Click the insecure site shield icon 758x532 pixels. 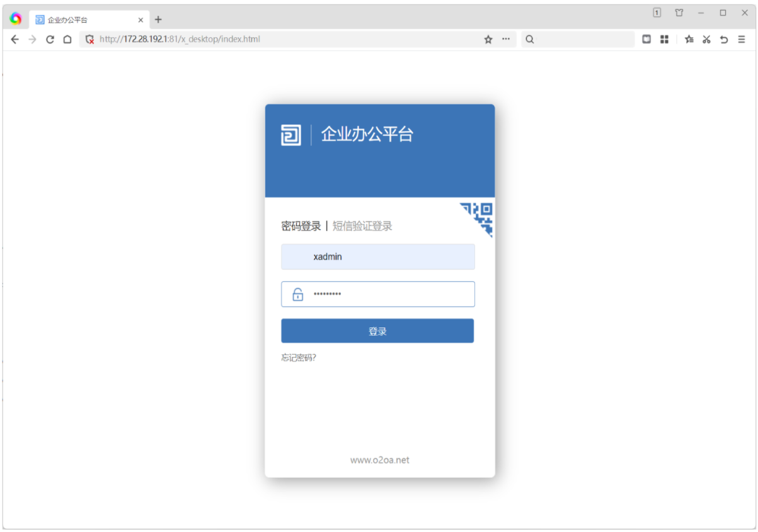[89, 39]
